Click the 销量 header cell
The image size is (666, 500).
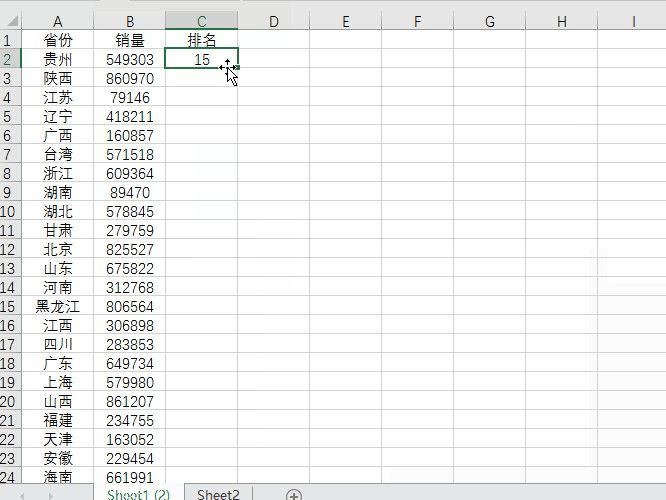(x=130, y=40)
